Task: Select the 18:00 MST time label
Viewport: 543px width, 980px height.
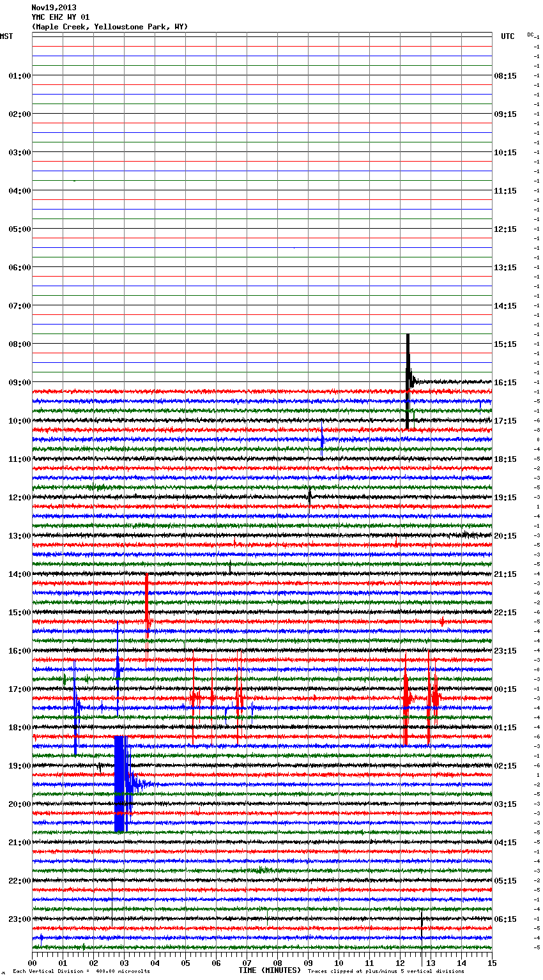Action: pos(20,728)
